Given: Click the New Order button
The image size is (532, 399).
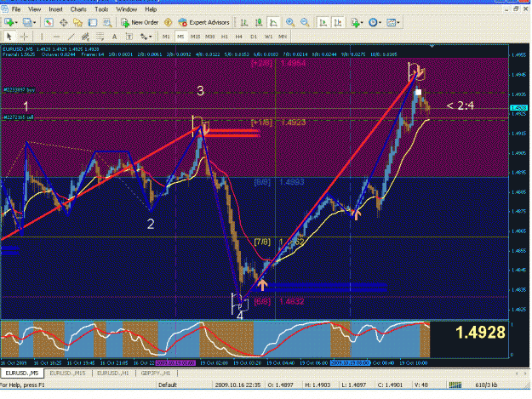Looking at the screenshot, I should [140, 23].
